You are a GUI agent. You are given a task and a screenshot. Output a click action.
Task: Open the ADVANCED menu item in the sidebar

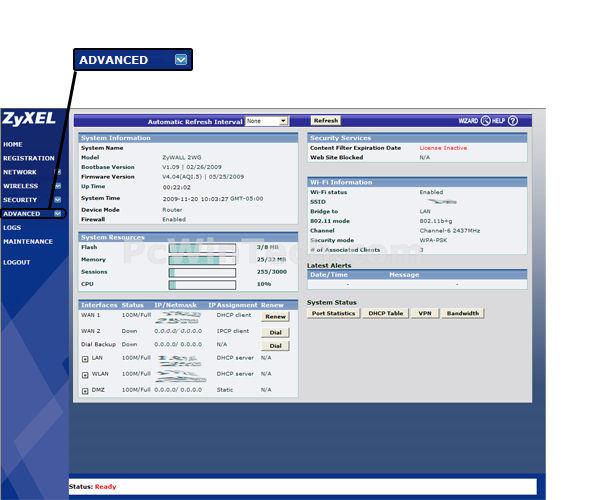point(22,213)
